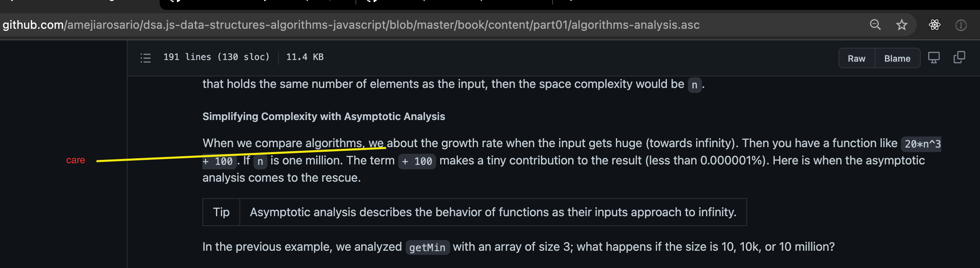The height and width of the screenshot is (268, 980).
Task: Click the circled info extension icon
Action: tap(961, 25)
